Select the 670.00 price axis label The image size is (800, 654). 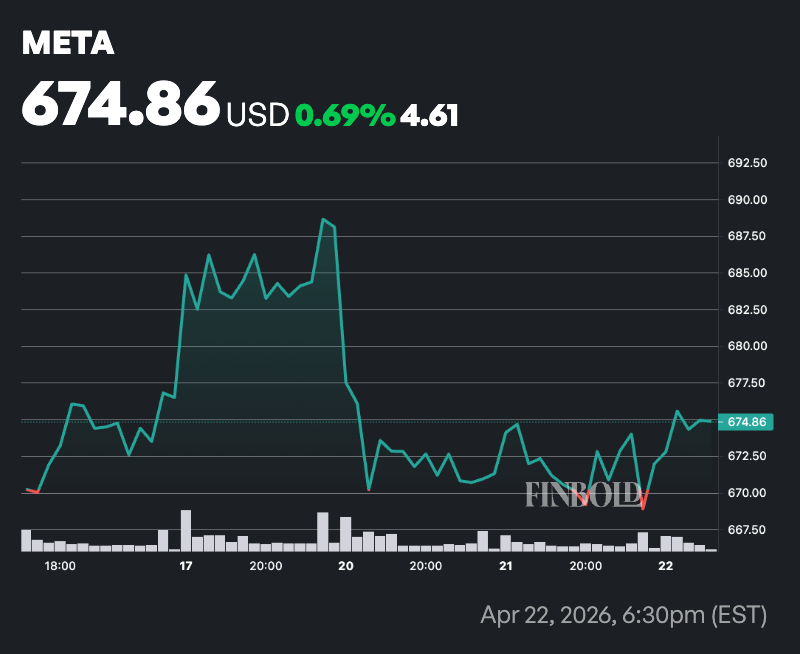pos(745,493)
